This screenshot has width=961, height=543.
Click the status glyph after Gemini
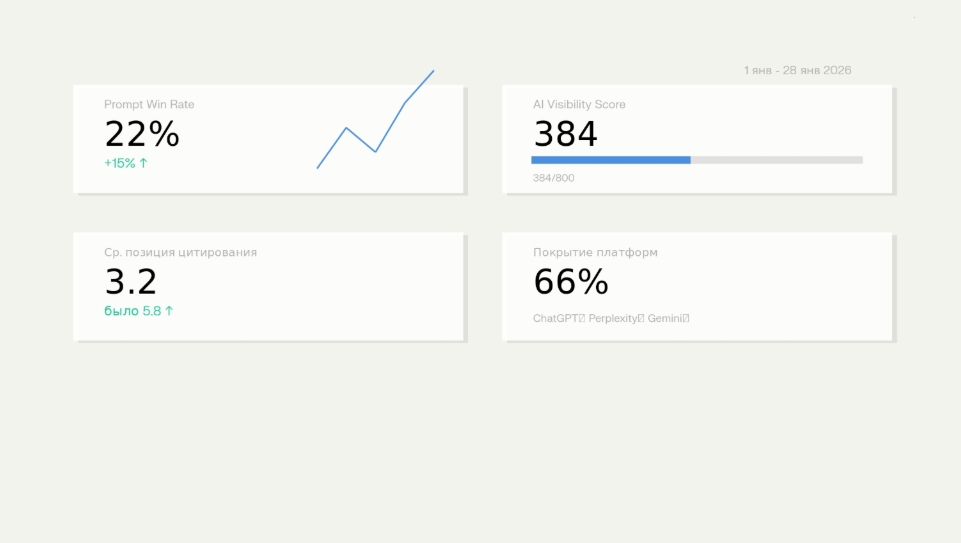pos(686,318)
